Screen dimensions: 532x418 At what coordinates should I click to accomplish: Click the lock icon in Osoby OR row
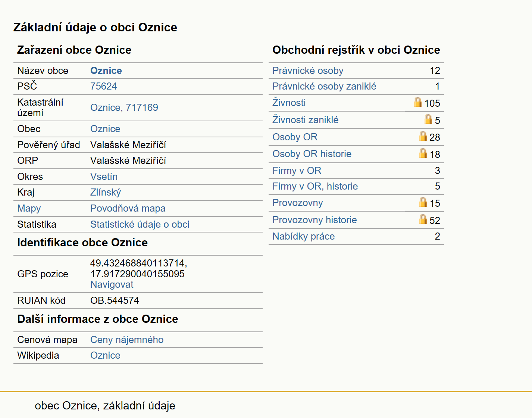(423, 136)
